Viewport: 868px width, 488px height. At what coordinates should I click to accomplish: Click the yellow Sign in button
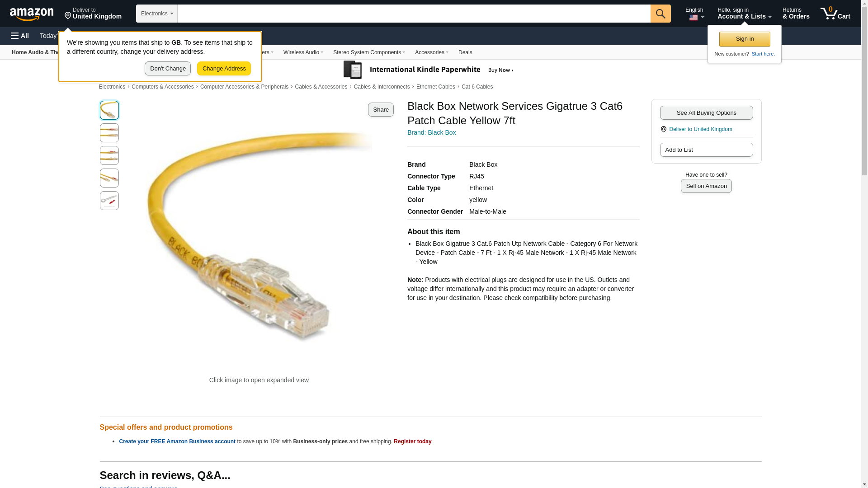[745, 39]
